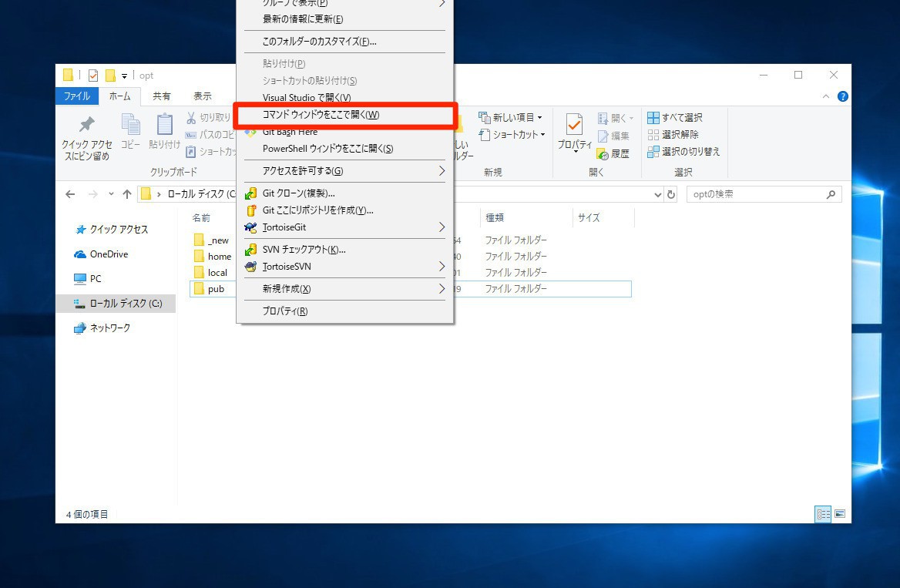Viewport: 900px width, 588px height.
Task: Open the 開く dropdown in ribbon
Action: click(x=616, y=118)
